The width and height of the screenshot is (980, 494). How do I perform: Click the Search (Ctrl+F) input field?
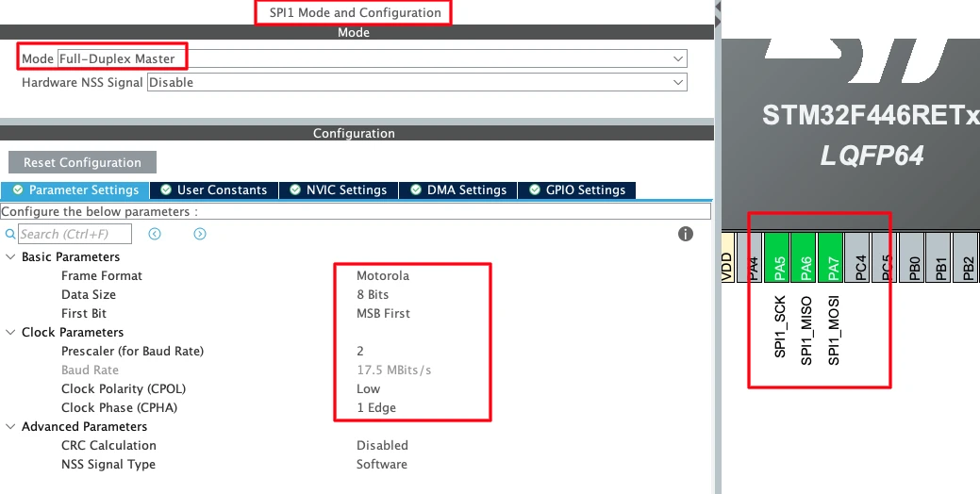pyautogui.click(x=75, y=234)
